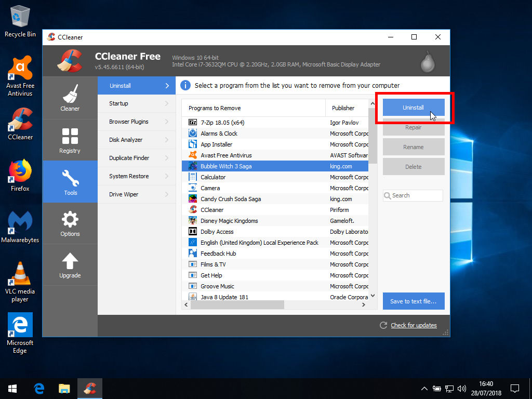Click the blue Uninstall button
The width and height of the screenshot is (532, 399).
[x=414, y=108]
